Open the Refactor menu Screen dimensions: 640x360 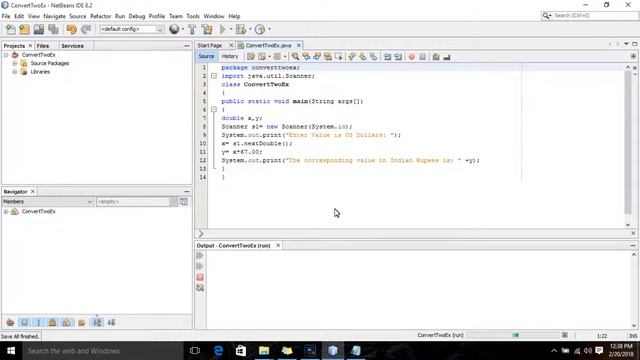tap(100, 16)
